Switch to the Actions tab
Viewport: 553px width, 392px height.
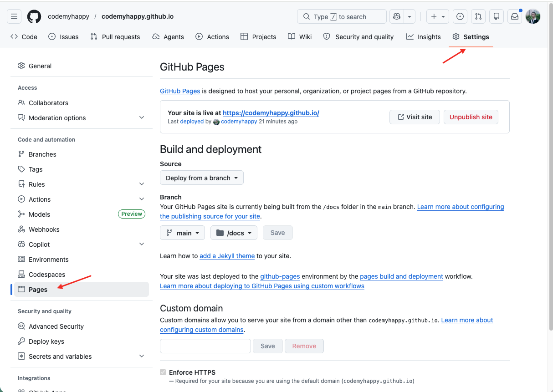click(212, 37)
